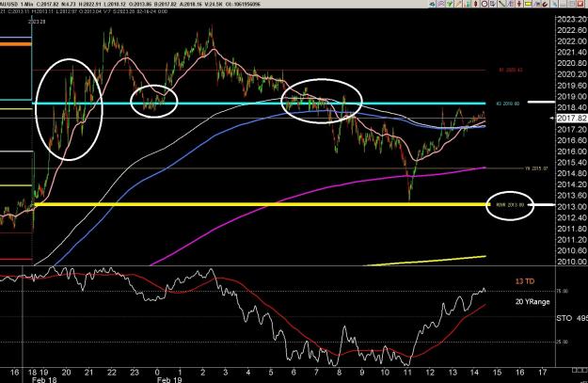Click the yellow rectangle toolbar icon

tap(528, 4)
